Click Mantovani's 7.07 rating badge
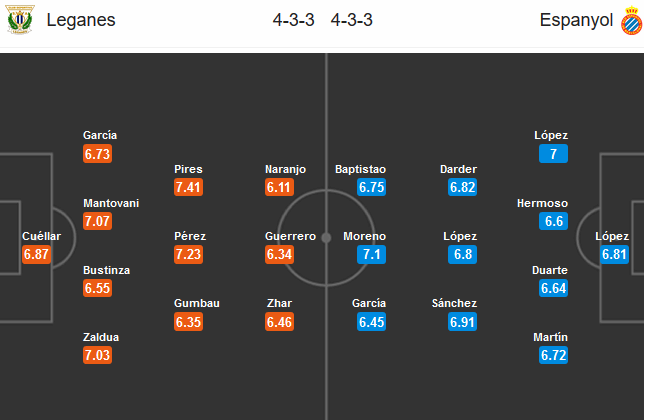646x420 pixels. tap(98, 220)
